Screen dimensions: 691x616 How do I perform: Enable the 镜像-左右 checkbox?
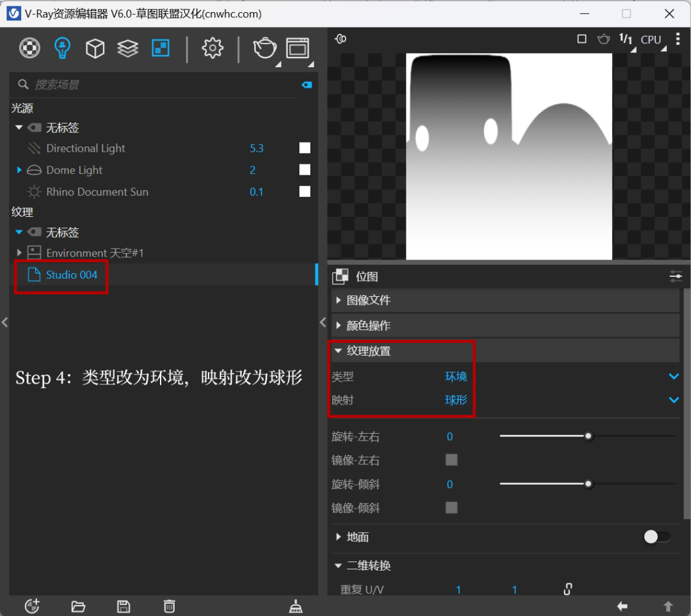[451, 460]
